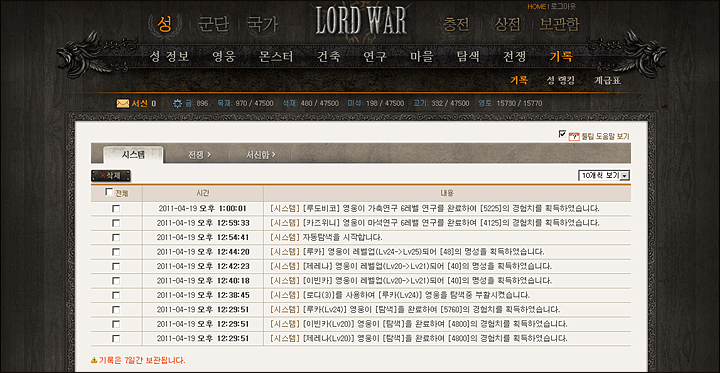Go to 영웅 in the navigation bar

[x=224, y=57]
